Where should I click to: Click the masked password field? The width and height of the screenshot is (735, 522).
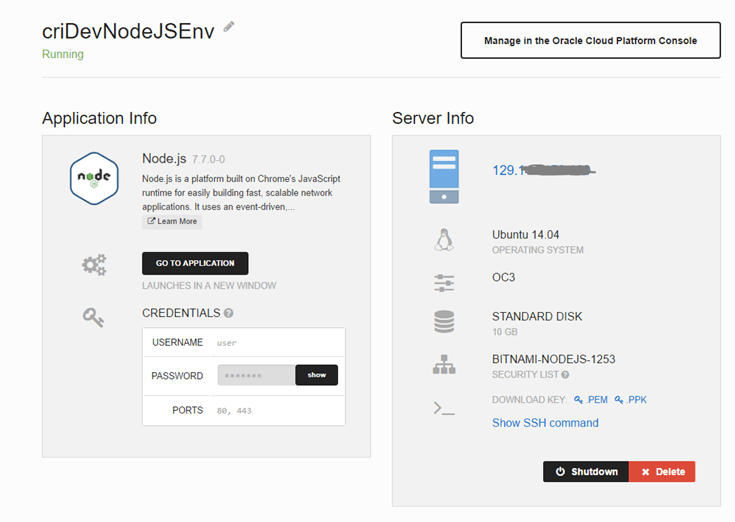(256, 375)
